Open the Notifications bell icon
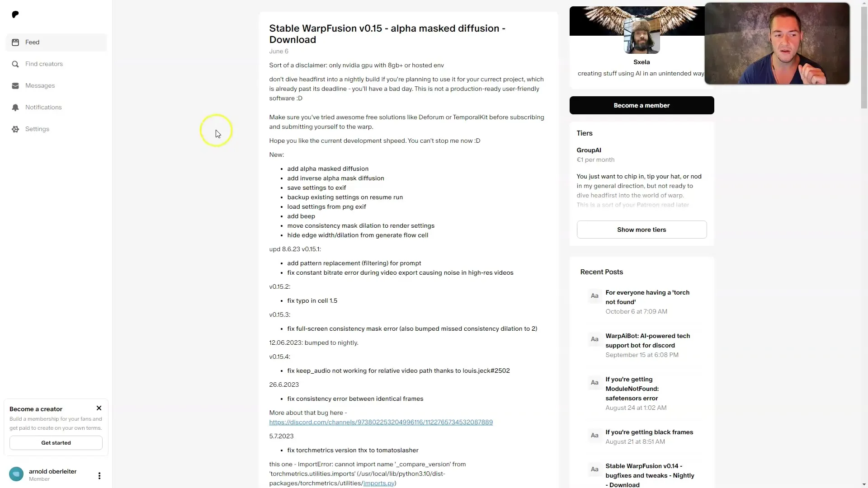Viewport: 868px width, 488px height. [15, 107]
